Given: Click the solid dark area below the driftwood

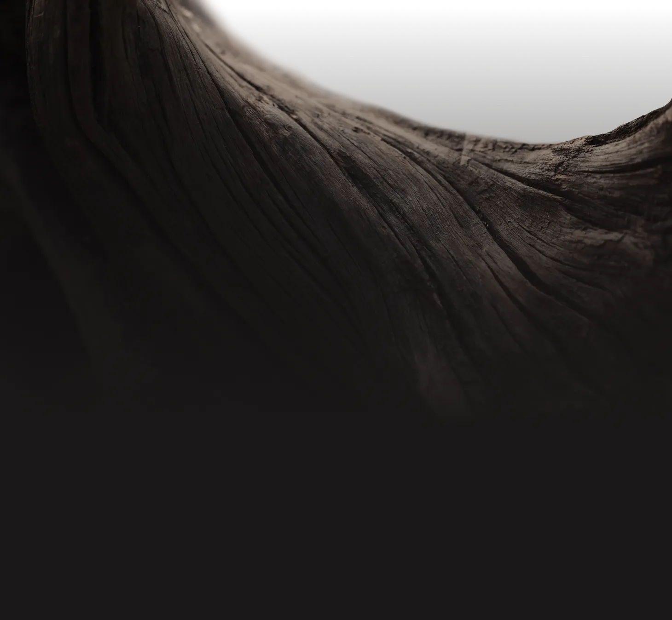Looking at the screenshot, I should 336,529.
